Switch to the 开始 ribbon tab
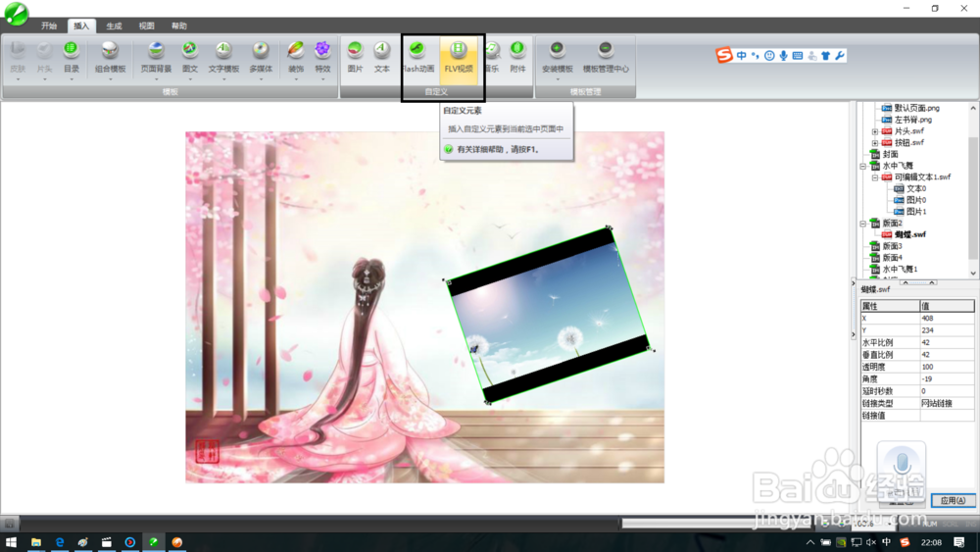This screenshot has height=552, width=980. pos(49,25)
